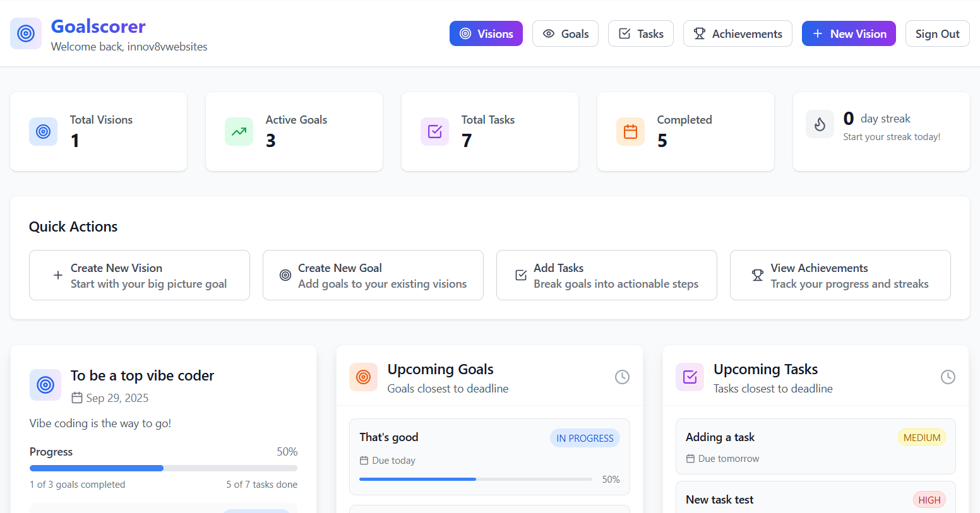Click the plus icon in New Vision button
The height and width of the screenshot is (513, 980).
click(817, 33)
